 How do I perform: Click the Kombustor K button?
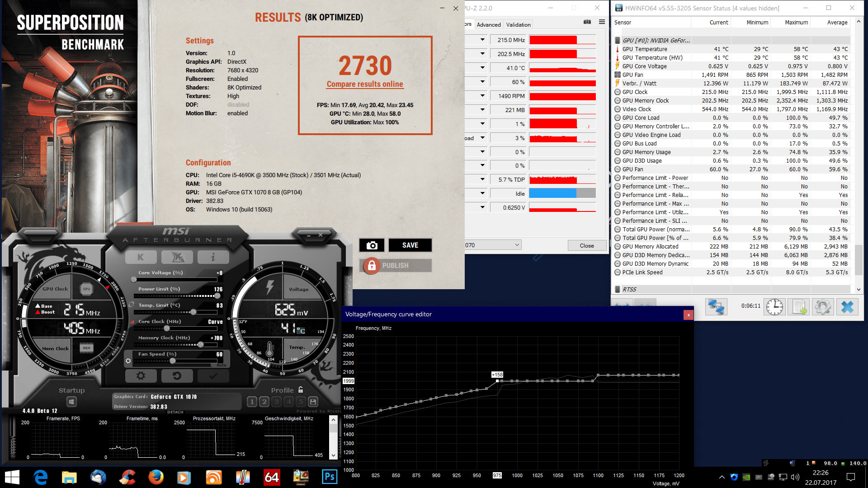click(x=141, y=257)
